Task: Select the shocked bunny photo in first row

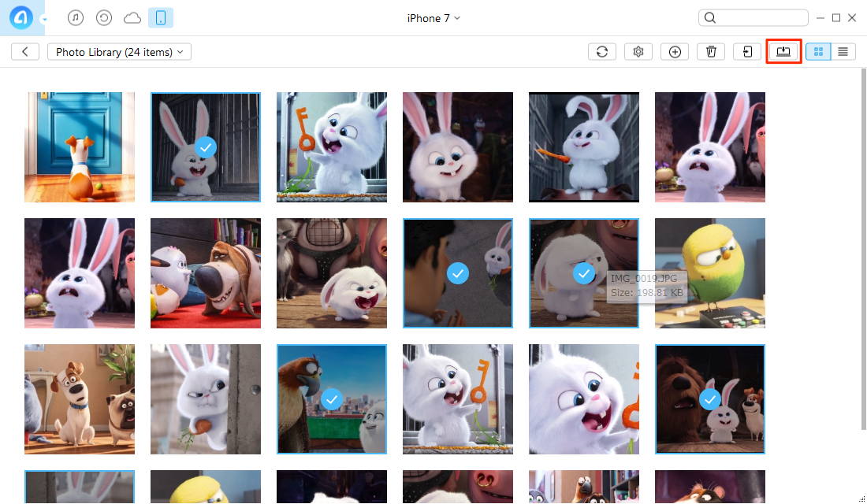Action: (710, 147)
